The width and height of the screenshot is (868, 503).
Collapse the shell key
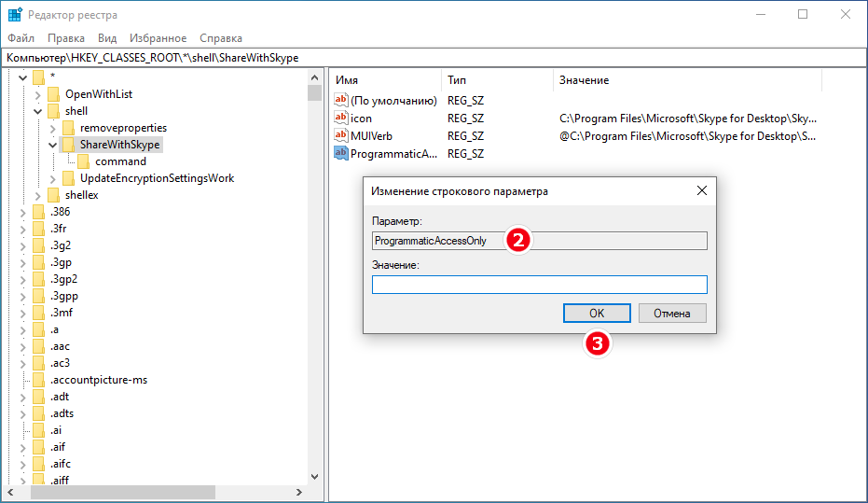click(37, 111)
